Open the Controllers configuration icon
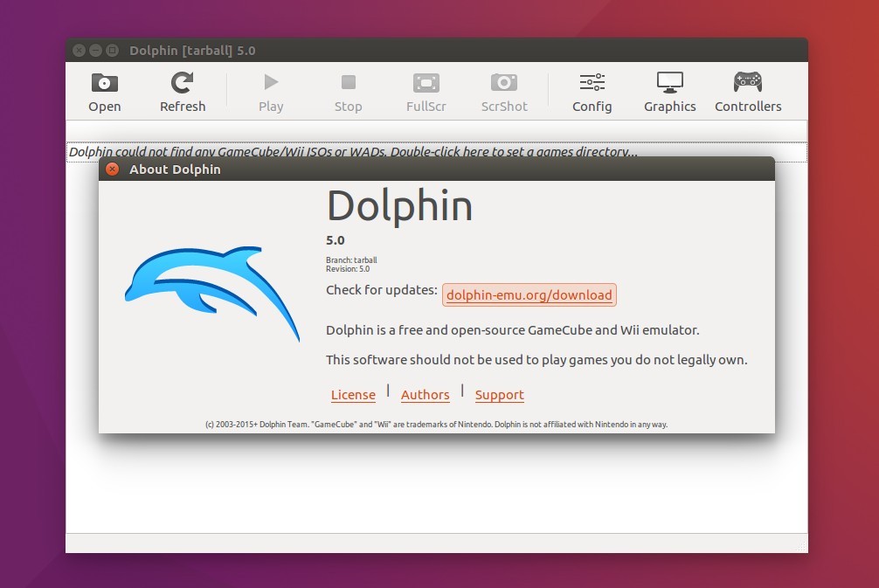879x588 pixels. pyautogui.click(x=748, y=90)
